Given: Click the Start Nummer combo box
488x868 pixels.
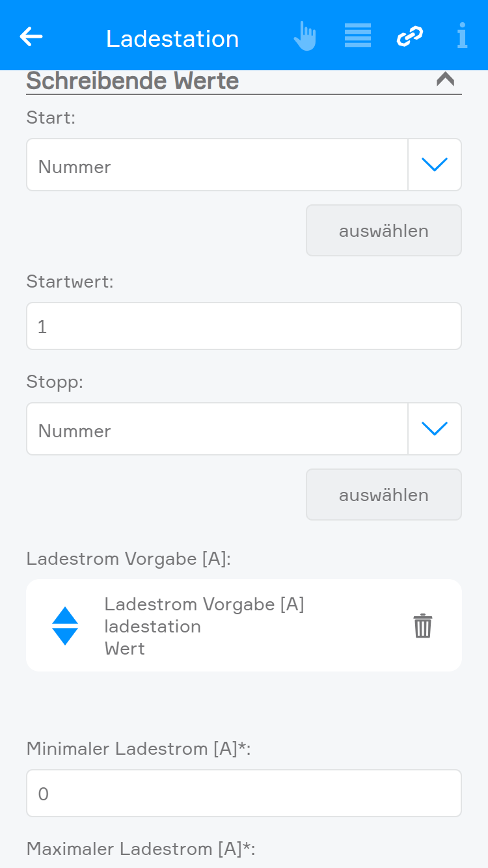Looking at the screenshot, I should [217, 165].
